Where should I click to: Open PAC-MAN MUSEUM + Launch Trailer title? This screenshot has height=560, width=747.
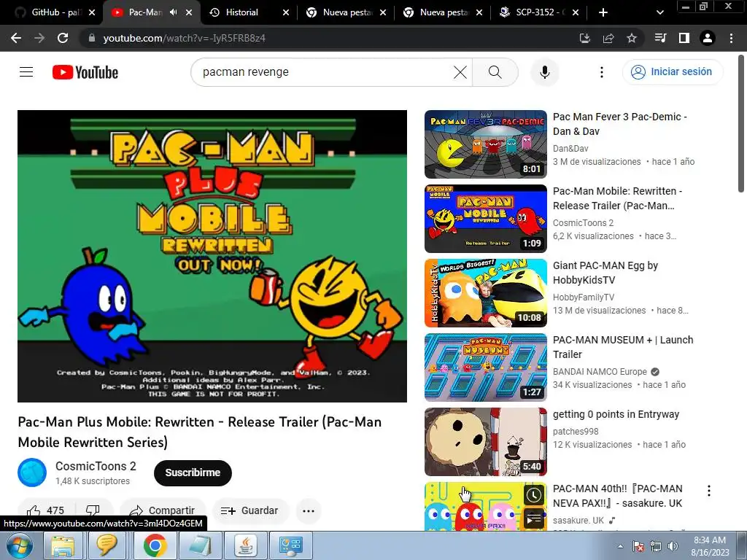point(623,346)
